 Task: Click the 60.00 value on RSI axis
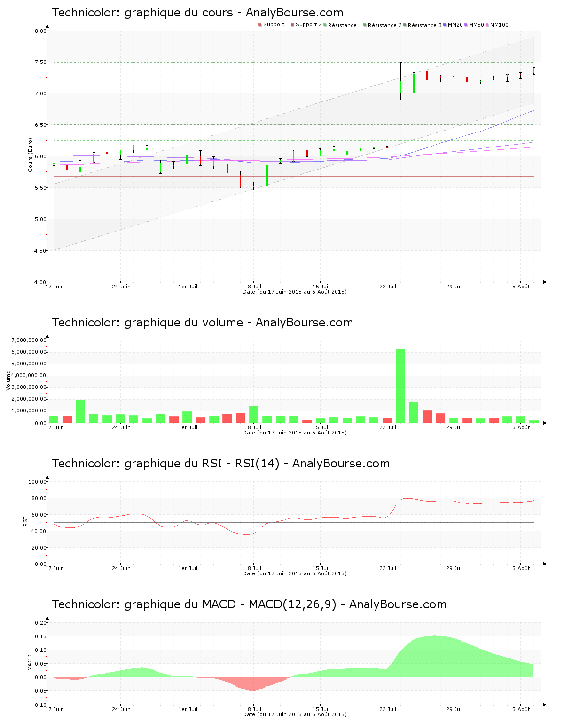(x=39, y=515)
